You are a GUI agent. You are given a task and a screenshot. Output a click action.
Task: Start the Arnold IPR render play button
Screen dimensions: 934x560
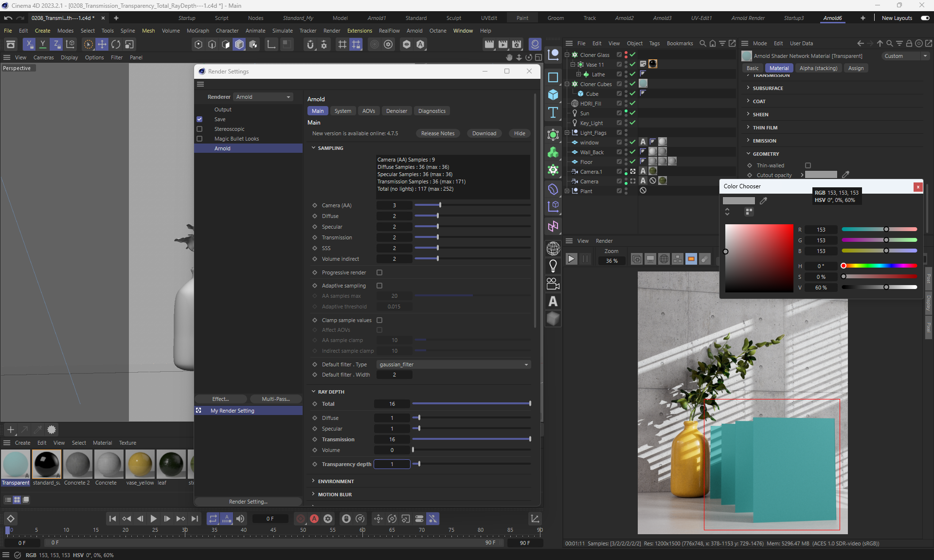572,259
